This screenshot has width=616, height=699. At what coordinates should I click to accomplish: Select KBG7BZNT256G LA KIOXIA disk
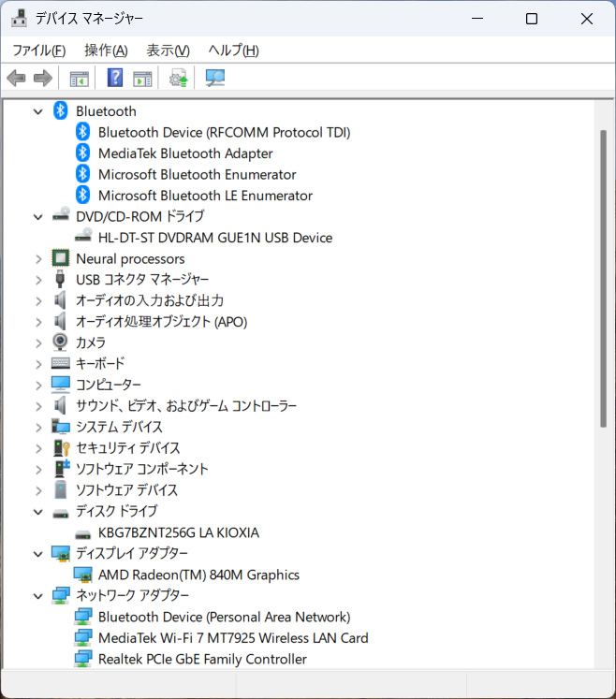pyautogui.click(x=179, y=532)
